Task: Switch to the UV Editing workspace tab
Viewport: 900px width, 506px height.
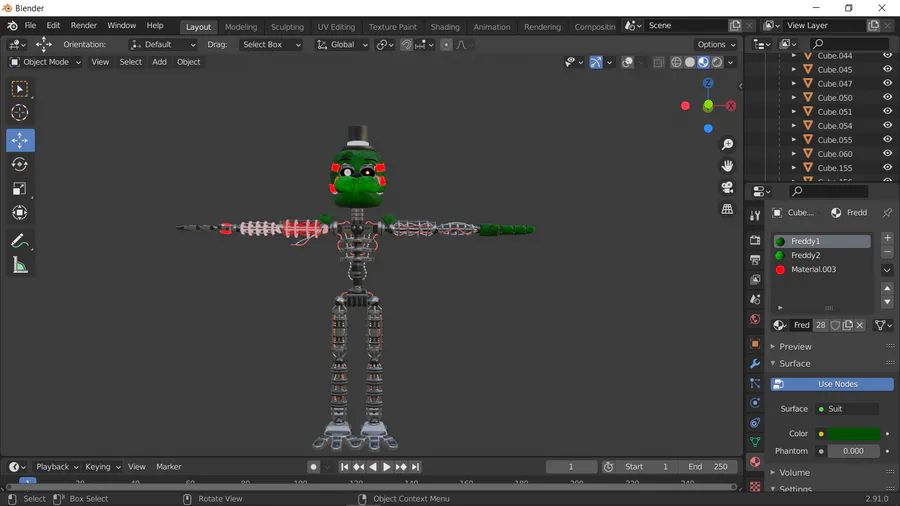Action: pyautogui.click(x=336, y=26)
